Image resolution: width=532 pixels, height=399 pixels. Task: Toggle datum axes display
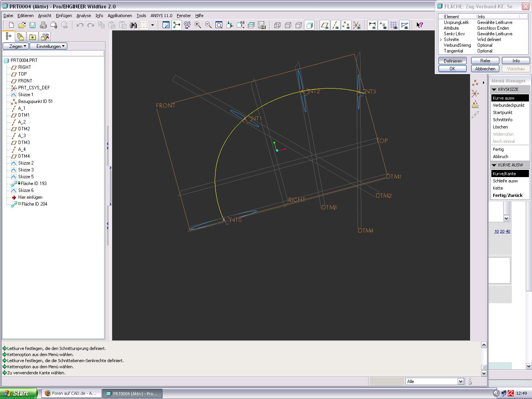click(x=335, y=25)
